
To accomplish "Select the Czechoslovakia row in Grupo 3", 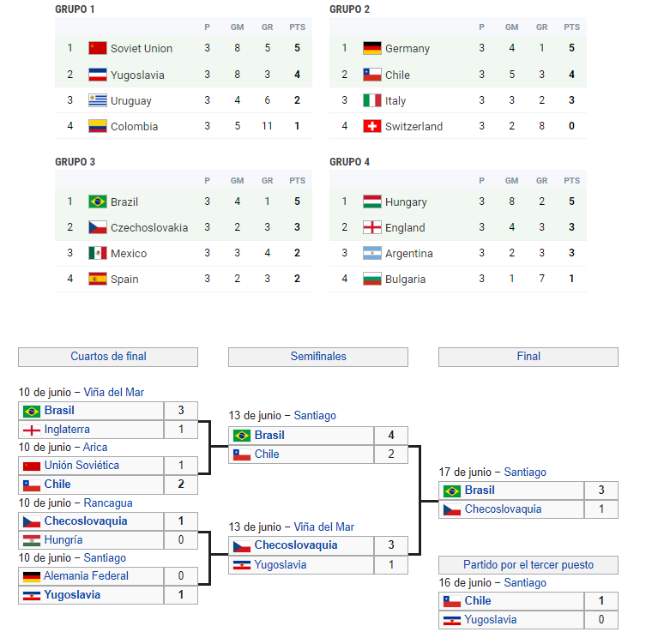I will tap(184, 227).
